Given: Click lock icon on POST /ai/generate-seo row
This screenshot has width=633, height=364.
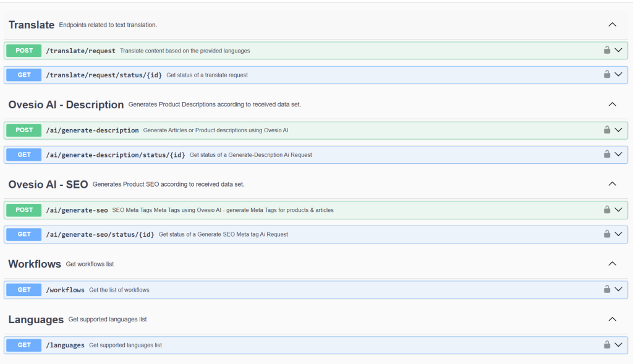Looking at the screenshot, I should pos(607,210).
